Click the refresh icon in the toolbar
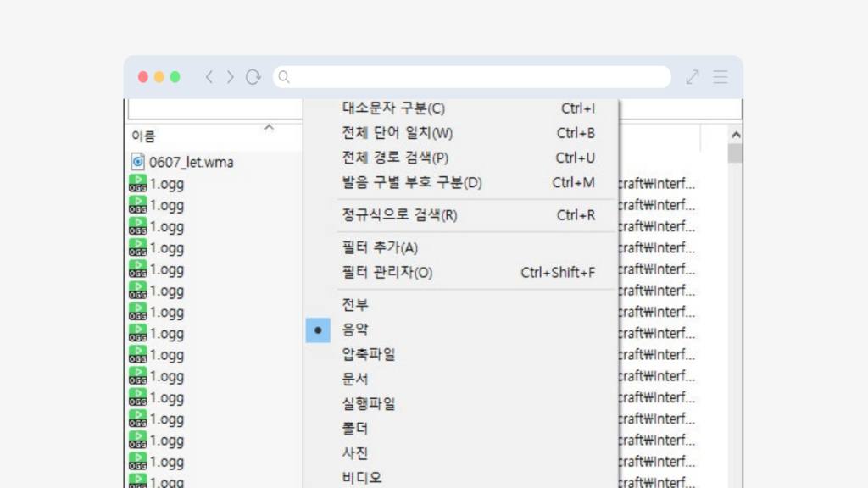 [253, 76]
